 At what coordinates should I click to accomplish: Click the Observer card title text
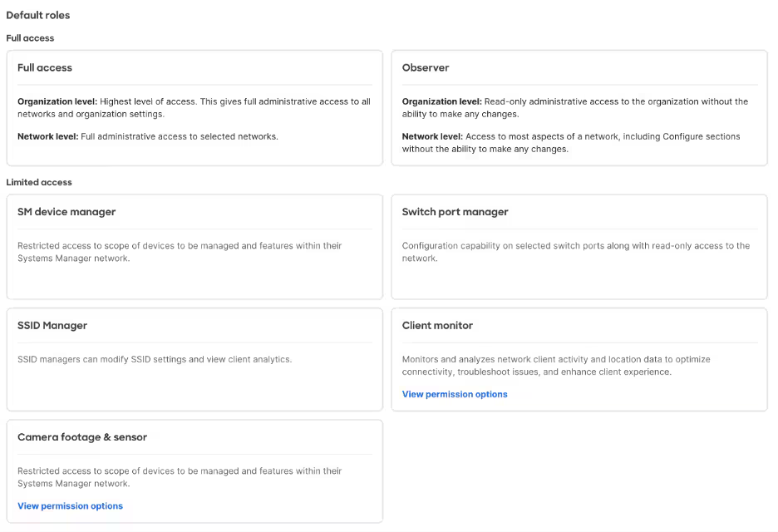(426, 67)
